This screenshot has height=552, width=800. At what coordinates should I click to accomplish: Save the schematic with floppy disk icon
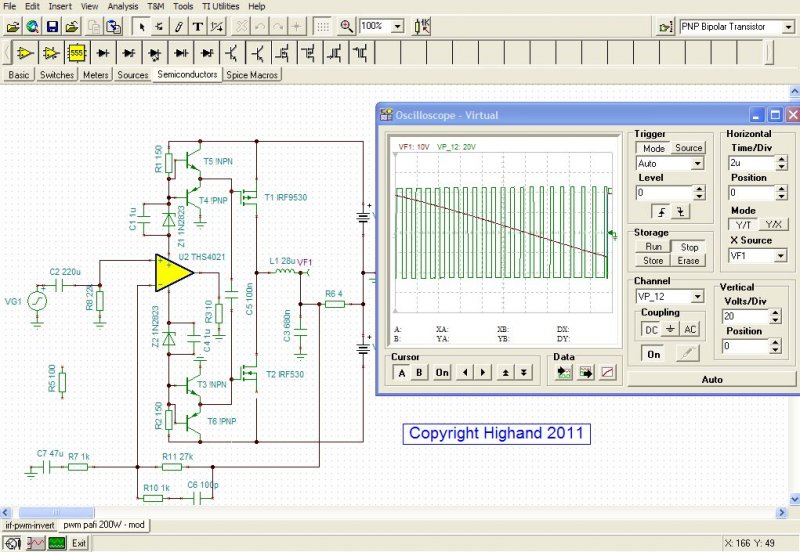pos(52,27)
